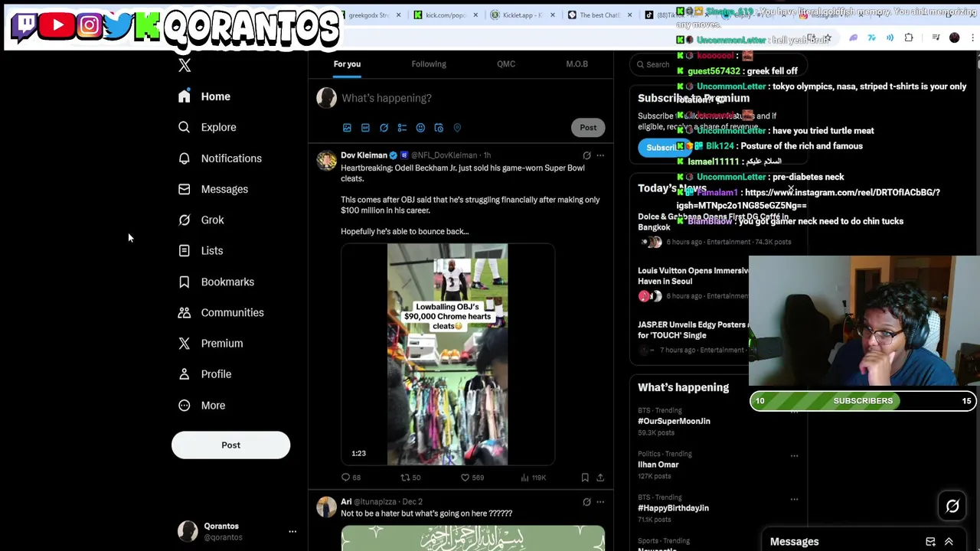Play the OBJ cleats video
Image resolution: width=980 pixels, height=551 pixels.
click(x=447, y=354)
